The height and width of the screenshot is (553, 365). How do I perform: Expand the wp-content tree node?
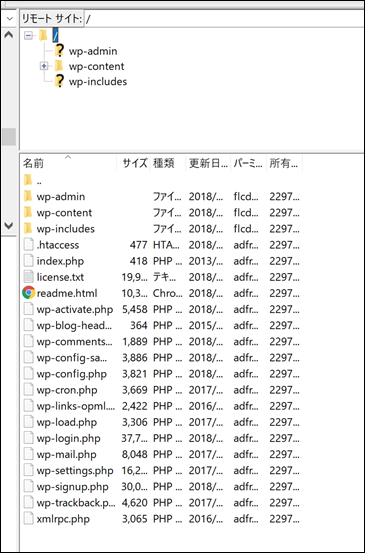point(44,66)
